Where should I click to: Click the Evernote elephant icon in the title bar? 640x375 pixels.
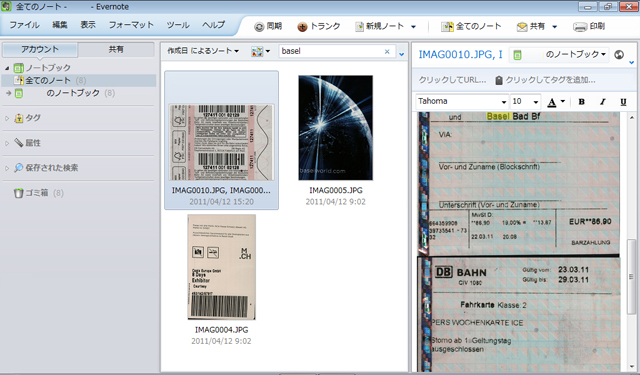coord(6,6)
